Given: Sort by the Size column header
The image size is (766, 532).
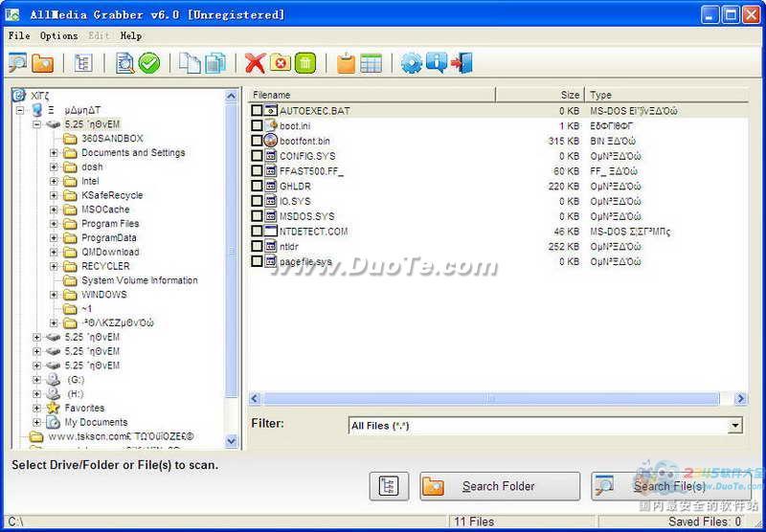Looking at the screenshot, I should coord(540,95).
